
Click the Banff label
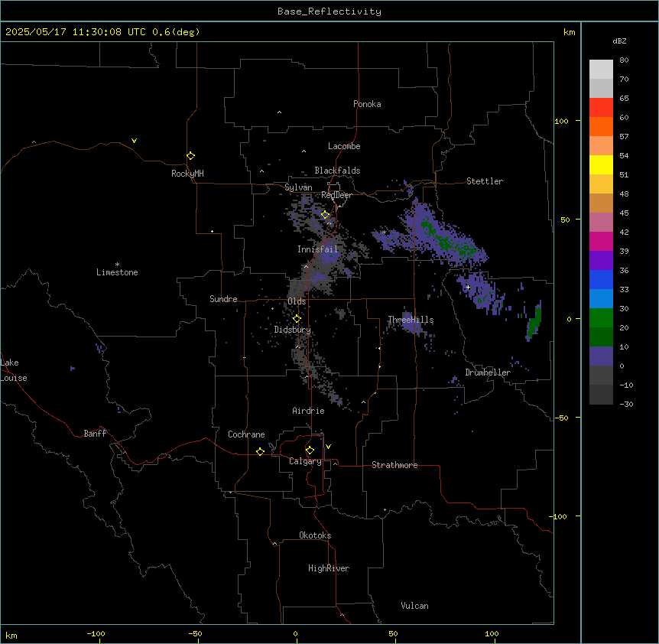click(95, 434)
